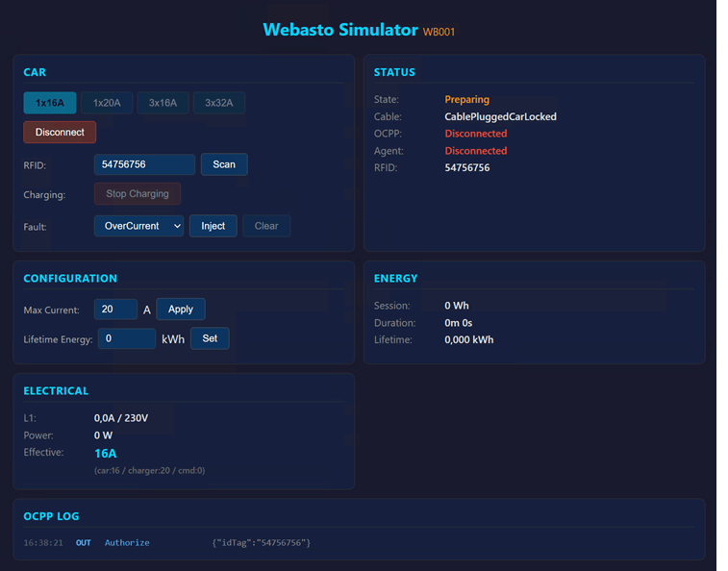728x571 pixels.
Task: Open the OverCurrent fault dropdown
Action: (138, 226)
